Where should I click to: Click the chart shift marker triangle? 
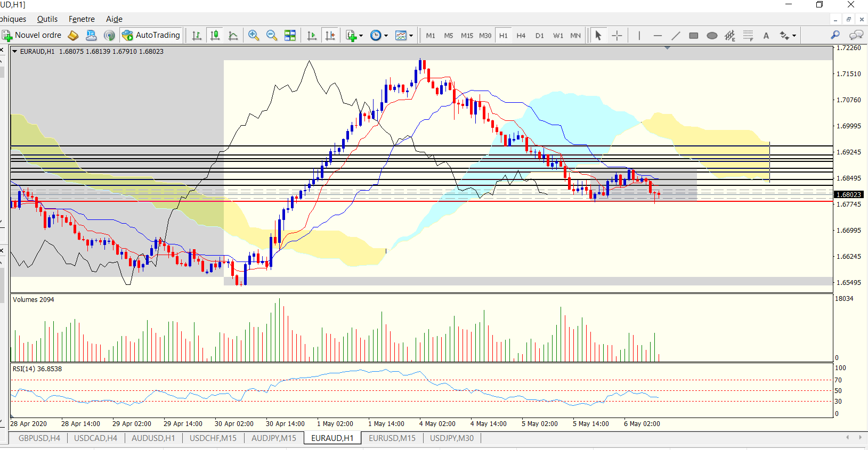tap(667, 48)
